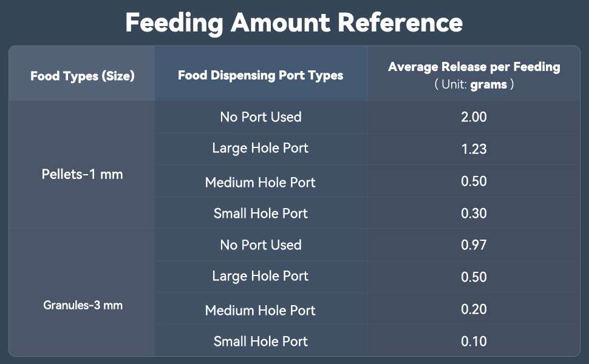Select Large Hole Port in the Granules group
The image size is (589, 364).
point(260,277)
